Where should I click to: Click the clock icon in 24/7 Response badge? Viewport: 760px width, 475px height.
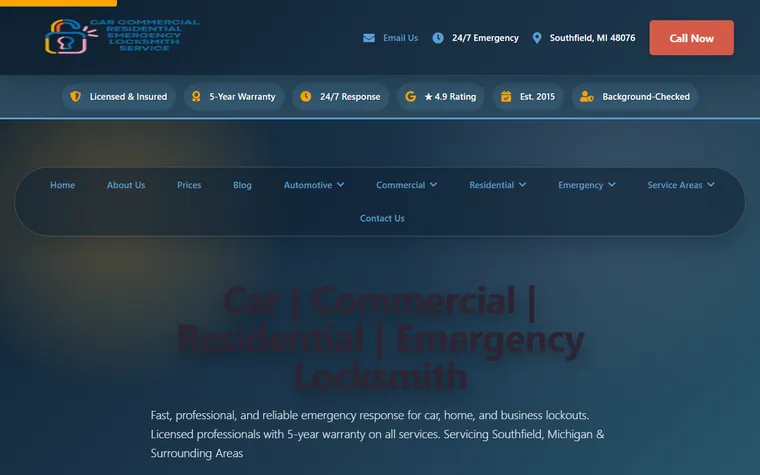306,96
